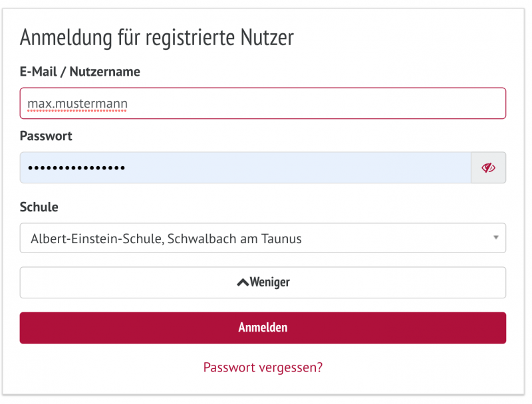Click the Schule field label

39,207
